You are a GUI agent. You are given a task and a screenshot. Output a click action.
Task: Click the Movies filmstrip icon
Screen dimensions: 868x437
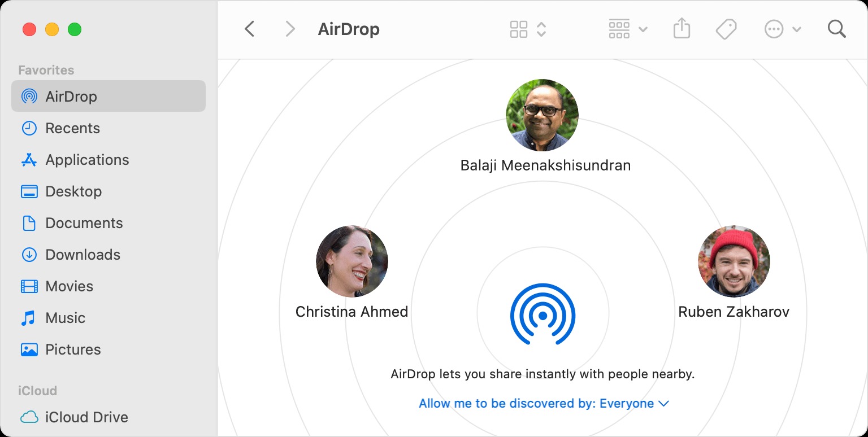29,286
